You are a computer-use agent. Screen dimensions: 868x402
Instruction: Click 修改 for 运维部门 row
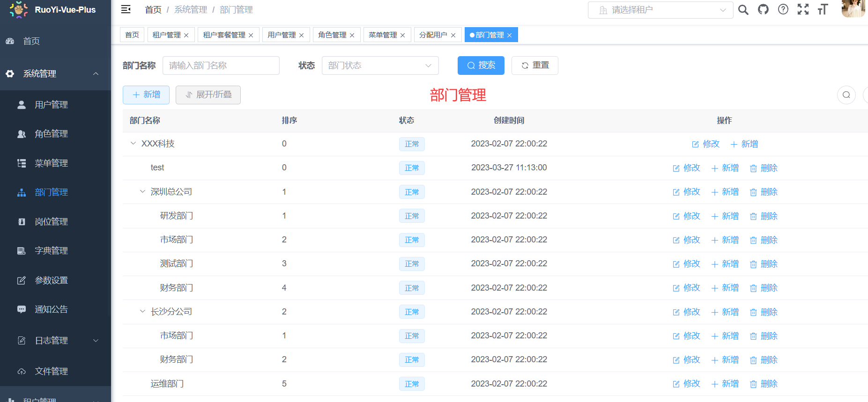[x=686, y=384]
